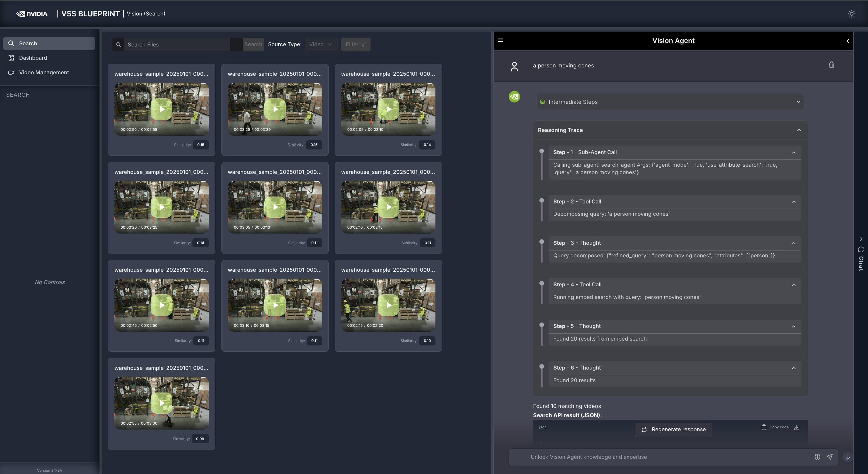Play the clip at 00:03:25 / 00:03:29

coord(275,109)
